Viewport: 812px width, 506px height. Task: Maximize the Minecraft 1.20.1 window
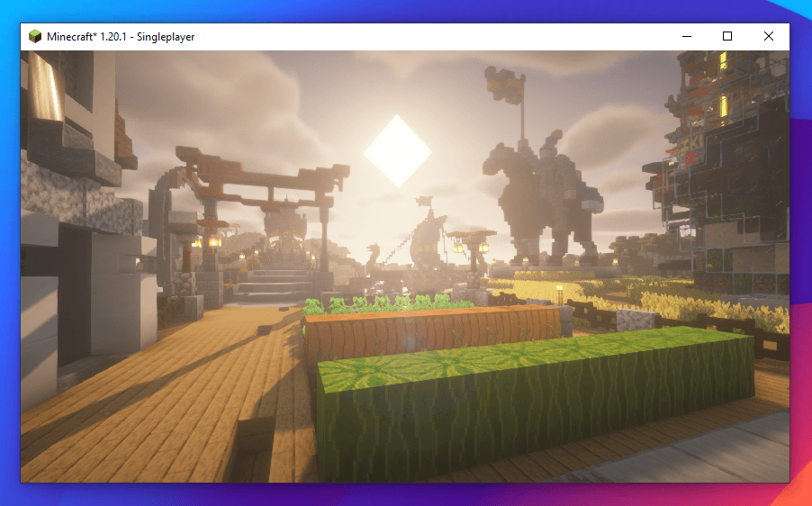[727, 36]
